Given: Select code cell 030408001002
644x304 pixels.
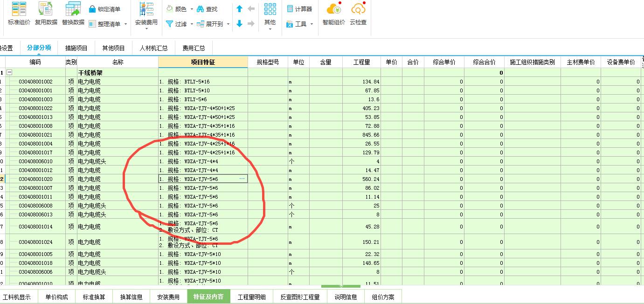Looking at the screenshot, I should pos(35,82).
